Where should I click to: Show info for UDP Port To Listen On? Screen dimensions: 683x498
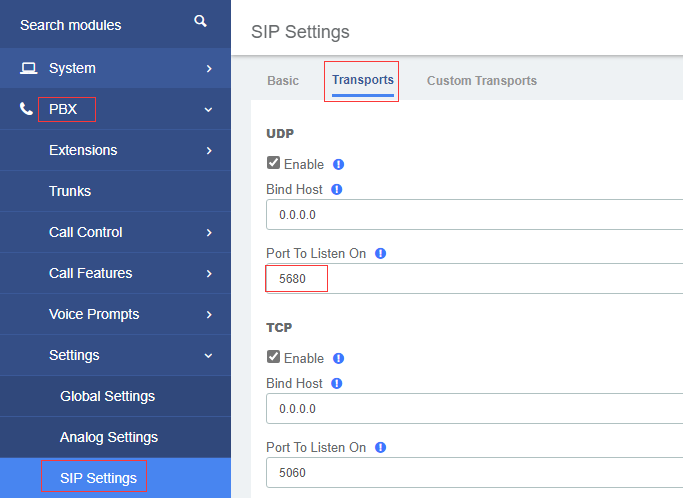[x=380, y=253]
